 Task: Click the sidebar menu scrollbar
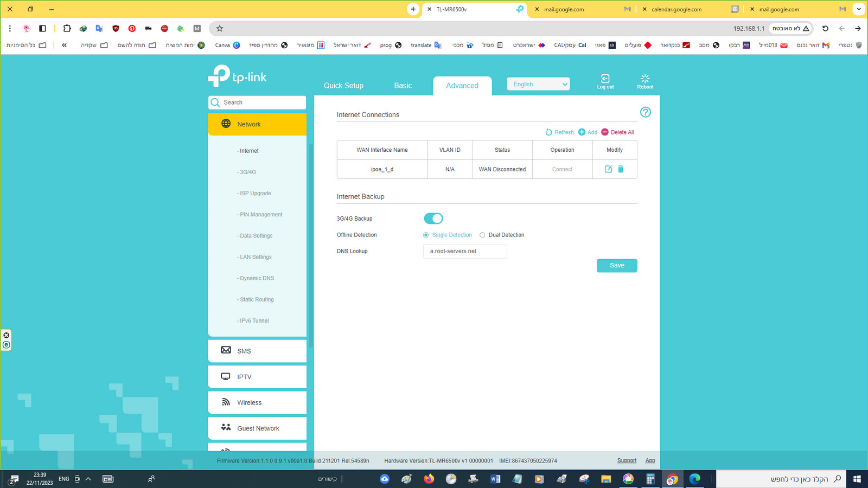tap(311, 246)
